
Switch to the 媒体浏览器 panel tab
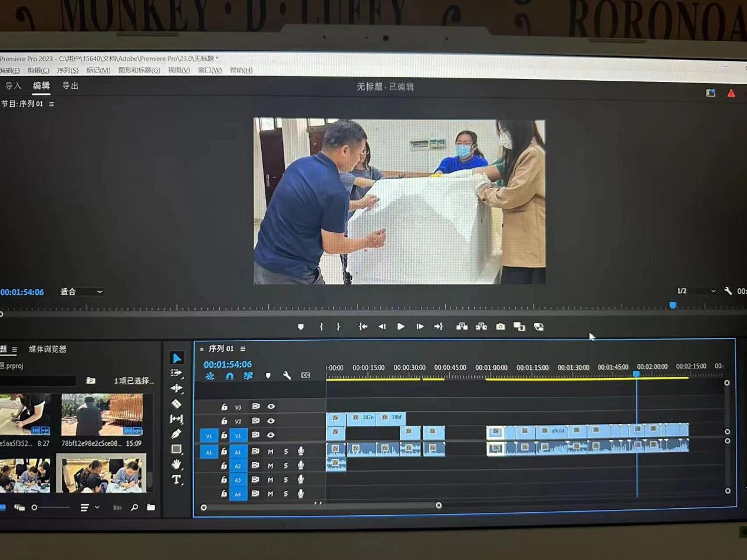tap(48, 349)
